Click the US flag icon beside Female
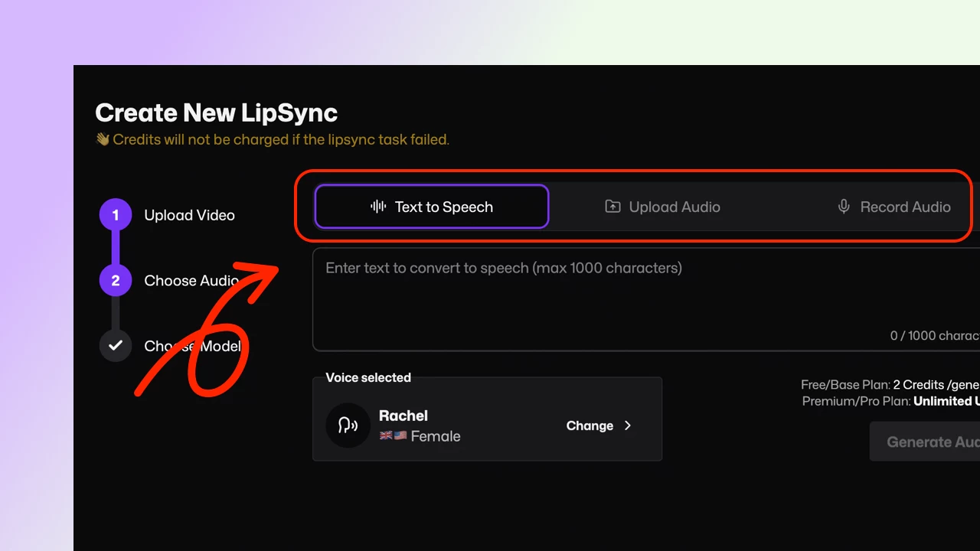 [399, 435]
